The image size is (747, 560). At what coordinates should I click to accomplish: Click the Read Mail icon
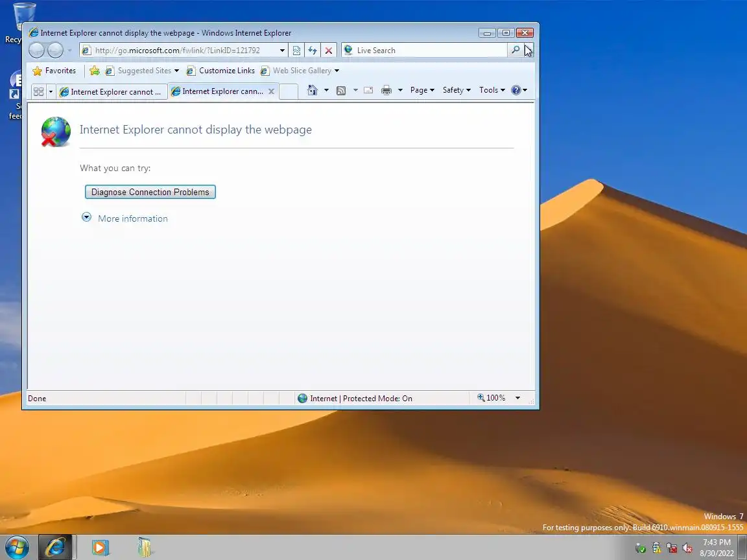point(368,90)
